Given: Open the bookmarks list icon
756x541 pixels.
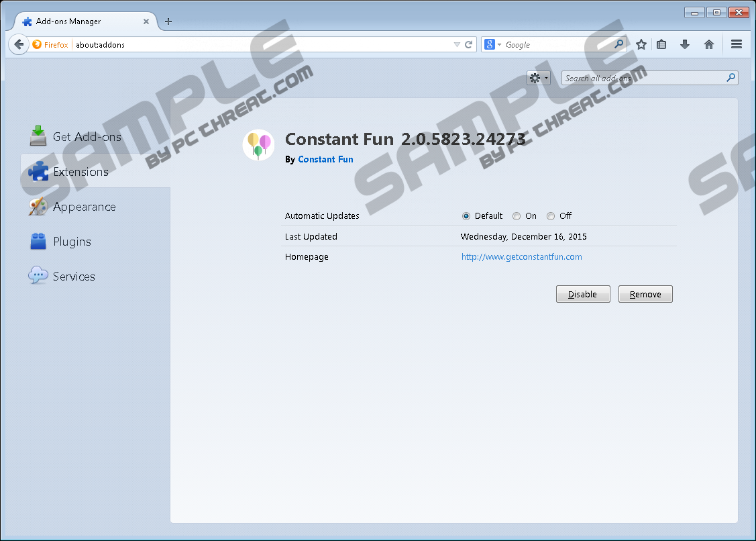Looking at the screenshot, I should [661, 44].
